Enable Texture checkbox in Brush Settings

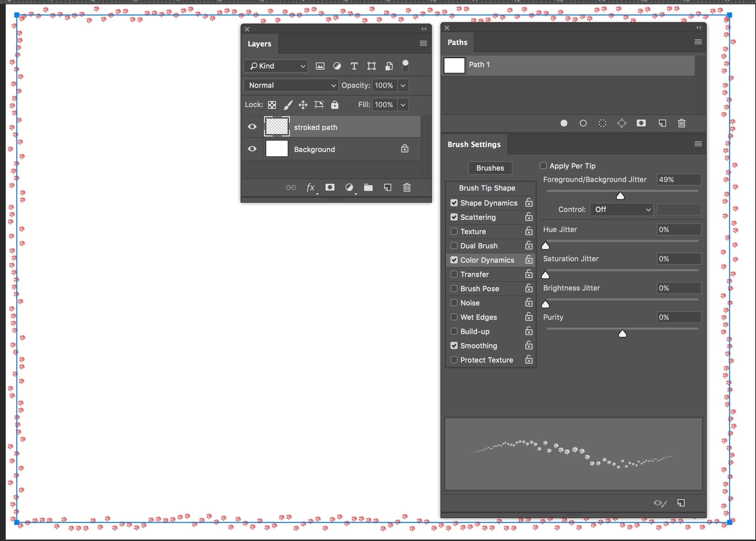454,231
